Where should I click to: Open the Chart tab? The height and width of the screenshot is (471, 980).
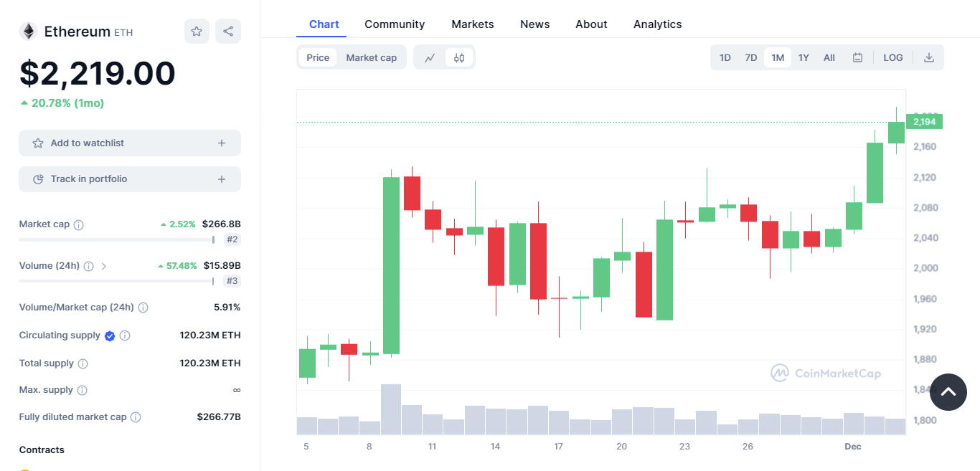point(324,24)
